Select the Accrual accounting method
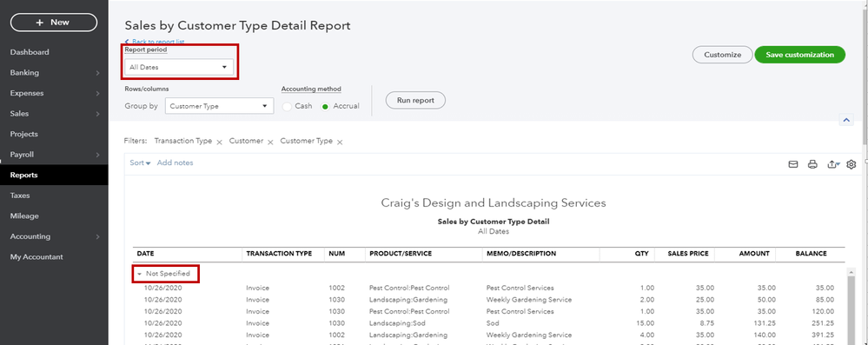 point(326,106)
